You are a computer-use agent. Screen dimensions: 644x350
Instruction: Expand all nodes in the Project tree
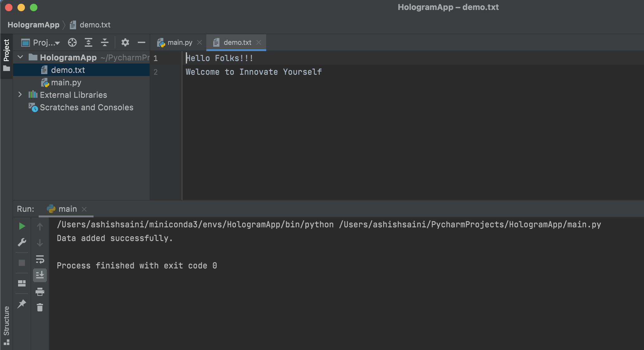coord(89,42)
